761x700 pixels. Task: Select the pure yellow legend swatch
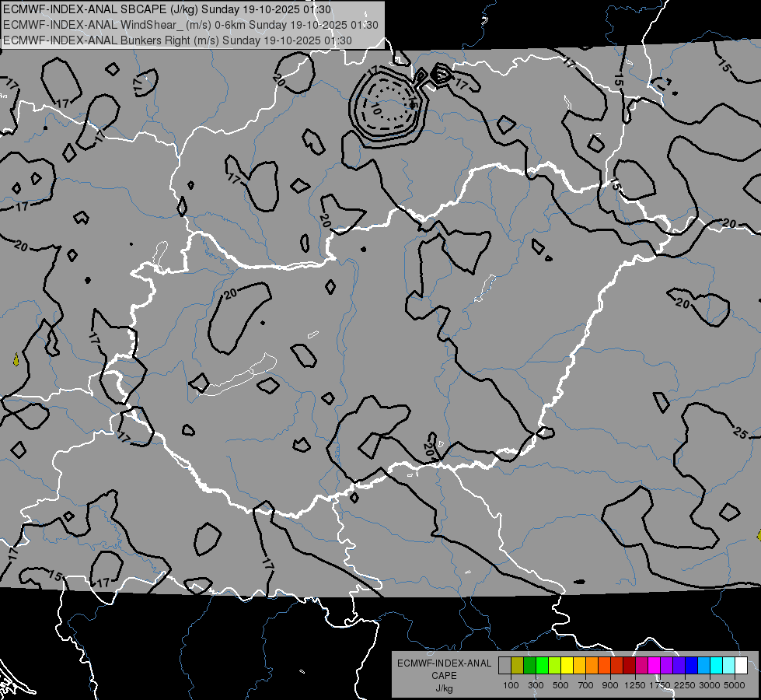coord(567,666)
